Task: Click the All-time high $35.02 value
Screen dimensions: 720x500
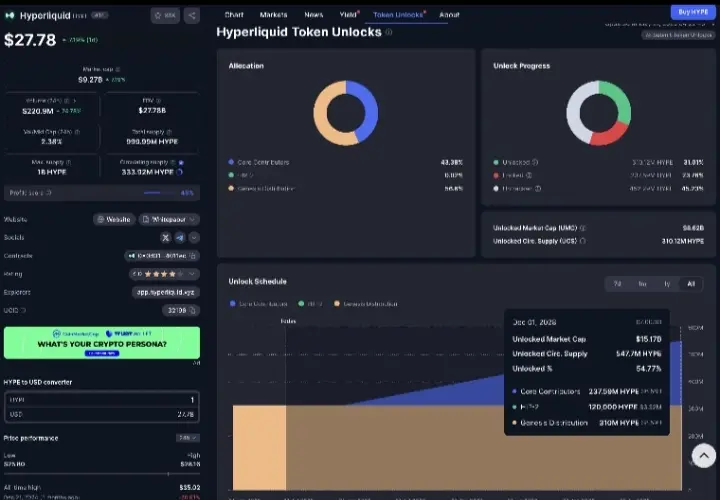Action: click(x=189, y=487)
